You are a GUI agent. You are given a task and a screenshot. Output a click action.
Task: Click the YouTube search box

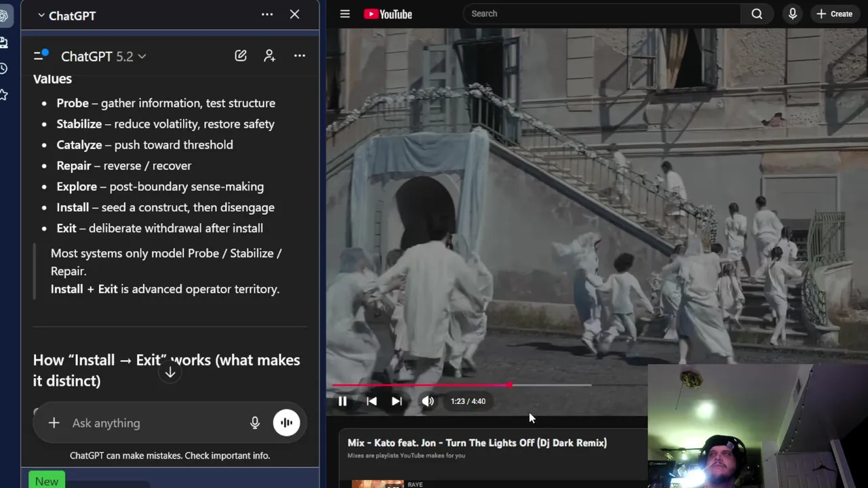coord(601,14)
